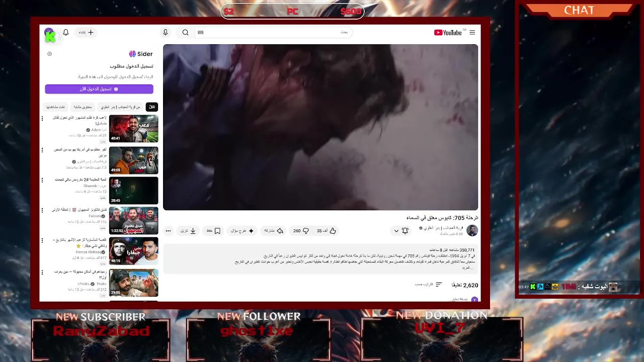This screenshot has width=644, height=362.
Task: Click the video title الرحلة 705
Action: (442, 218)
